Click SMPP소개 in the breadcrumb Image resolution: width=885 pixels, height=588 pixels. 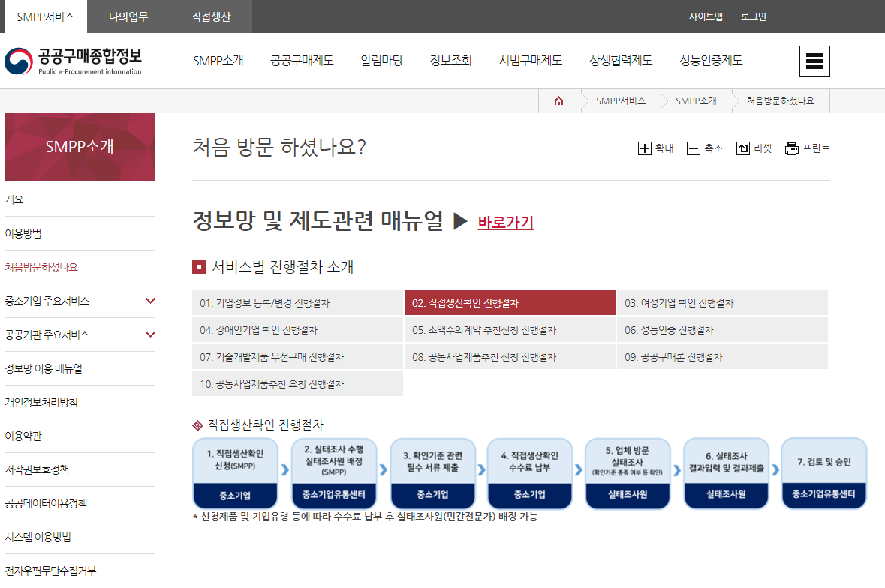tap(696, 101)
